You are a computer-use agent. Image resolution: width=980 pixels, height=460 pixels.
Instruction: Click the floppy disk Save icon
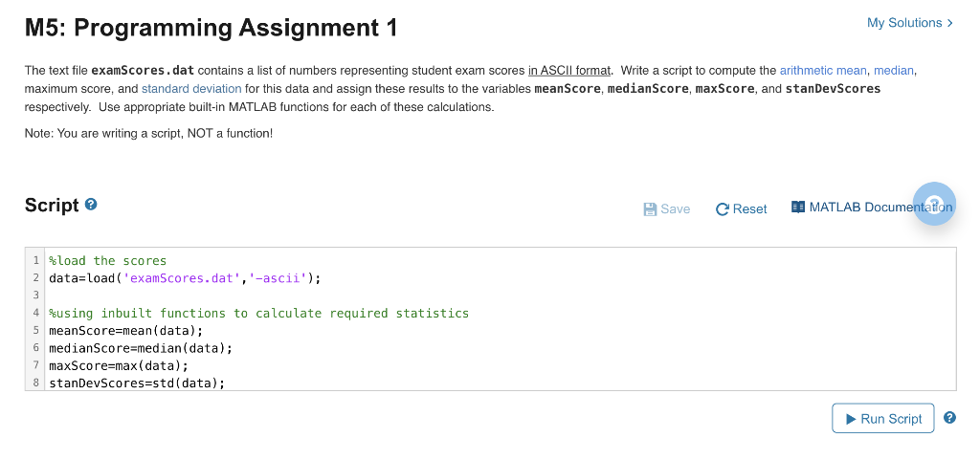(x=650, y=209)
